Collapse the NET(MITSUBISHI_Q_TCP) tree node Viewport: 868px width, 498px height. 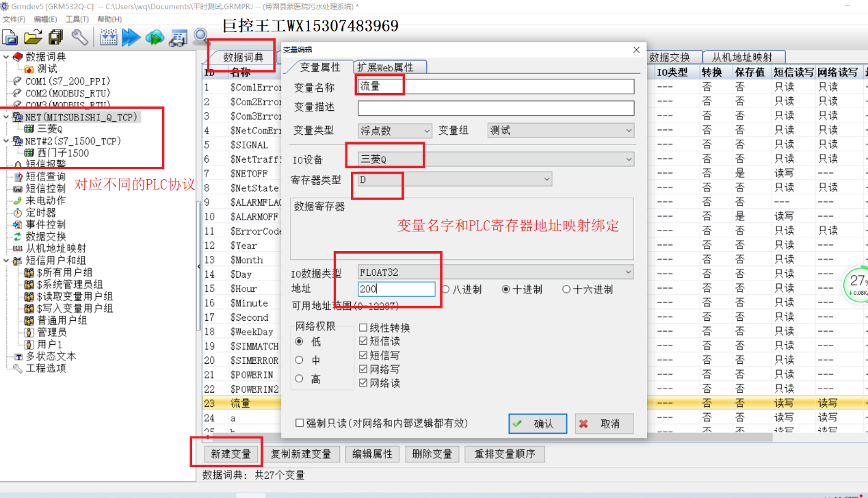pos(6,117)
